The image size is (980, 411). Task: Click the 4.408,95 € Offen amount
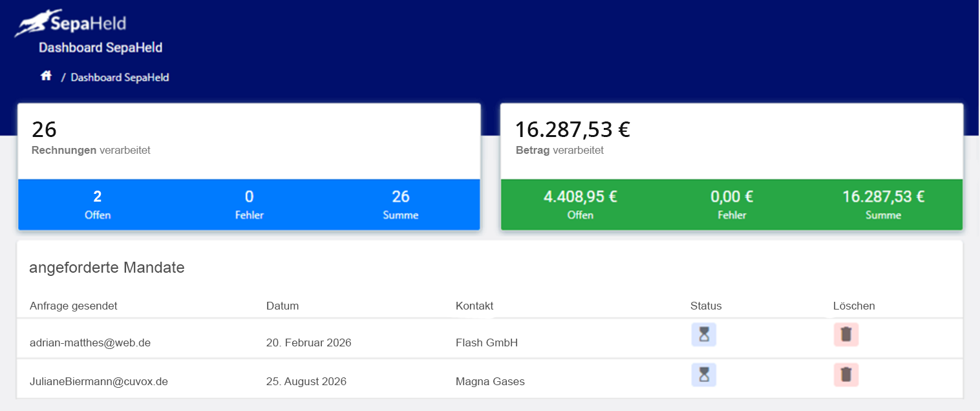(x=580, y=197)
